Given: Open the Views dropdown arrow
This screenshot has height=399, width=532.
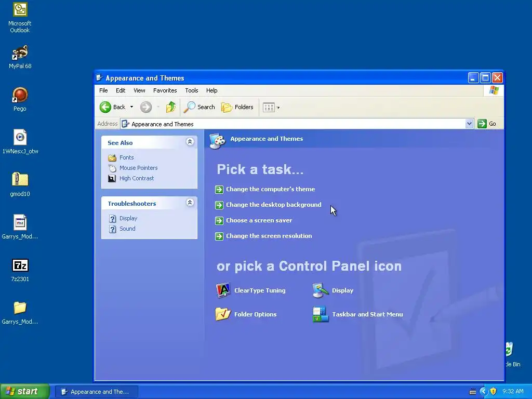Looking at the screenshot, I should click(x=278, y=108).
